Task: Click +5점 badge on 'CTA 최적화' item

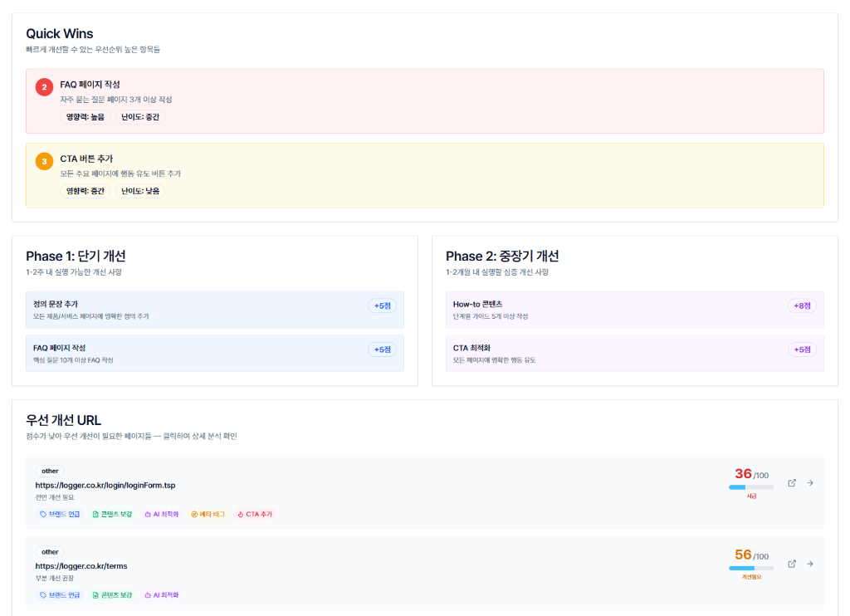Action: tap(802, 350)
